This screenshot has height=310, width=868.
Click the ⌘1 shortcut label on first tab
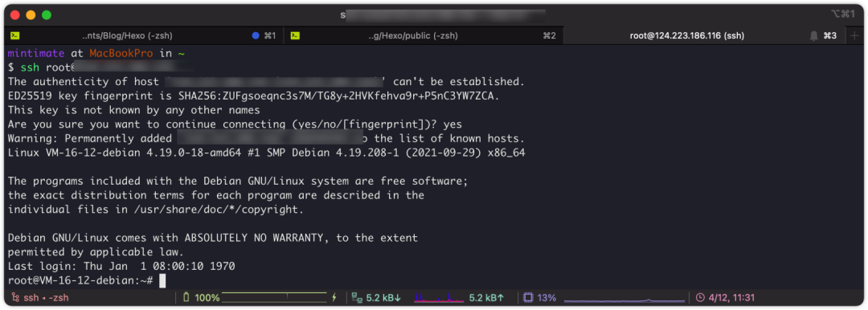pos(269,36)
